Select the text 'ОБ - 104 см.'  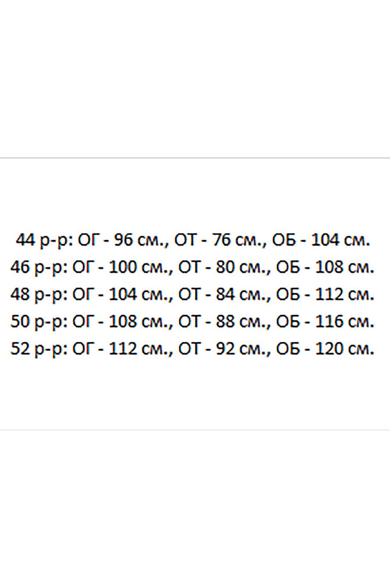coord(321,240)
